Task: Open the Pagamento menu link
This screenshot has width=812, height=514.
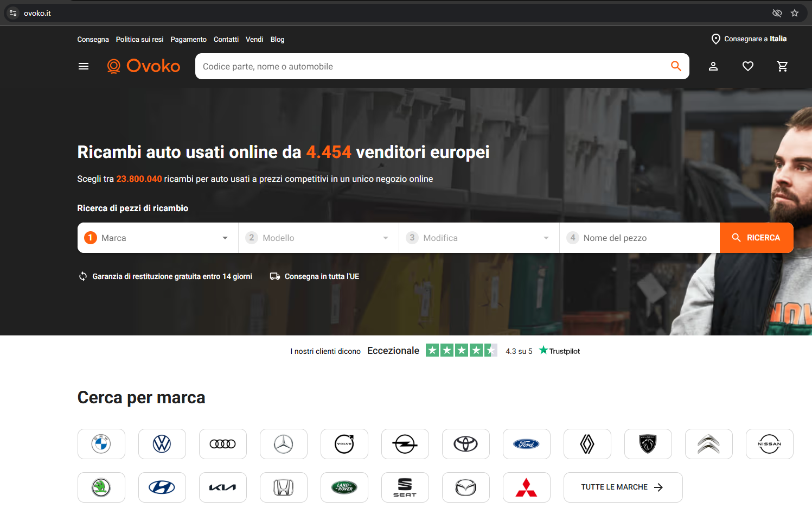Action: [x=188, y=40]
